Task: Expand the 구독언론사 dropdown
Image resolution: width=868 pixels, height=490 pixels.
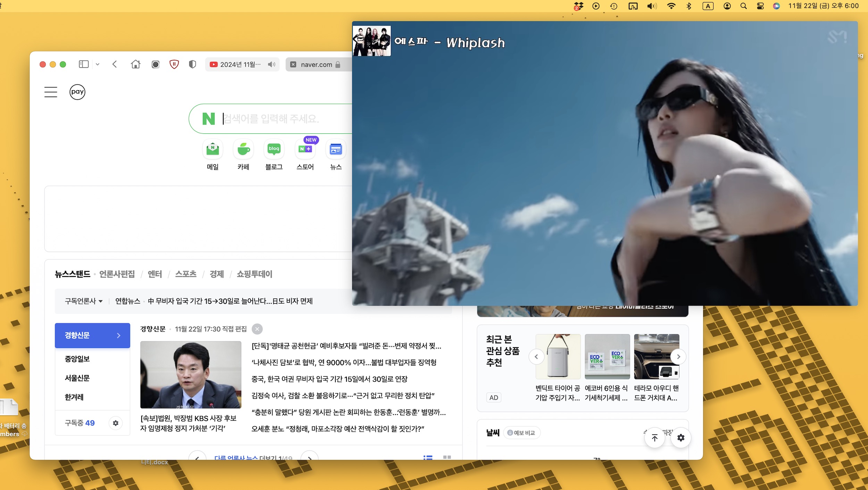Action: 84,301
